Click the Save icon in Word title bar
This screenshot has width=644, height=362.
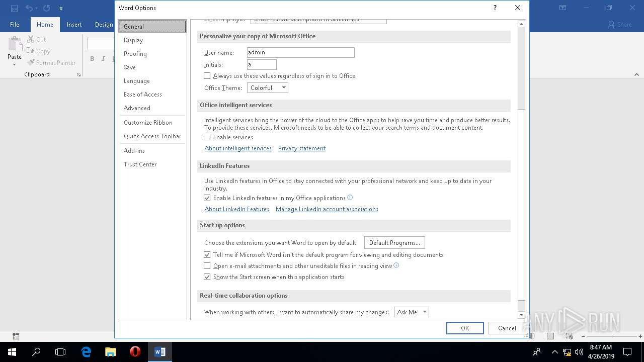(14, 8)
